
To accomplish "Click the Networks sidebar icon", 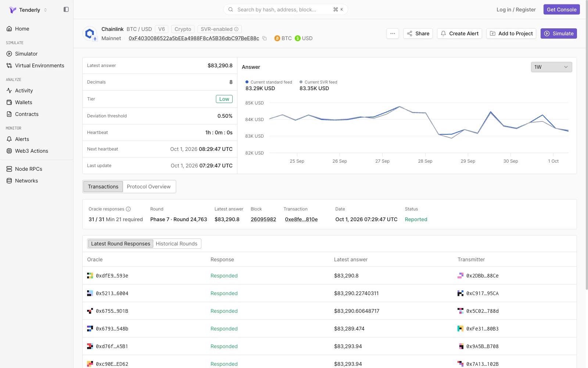I will (x=9, y=181).
